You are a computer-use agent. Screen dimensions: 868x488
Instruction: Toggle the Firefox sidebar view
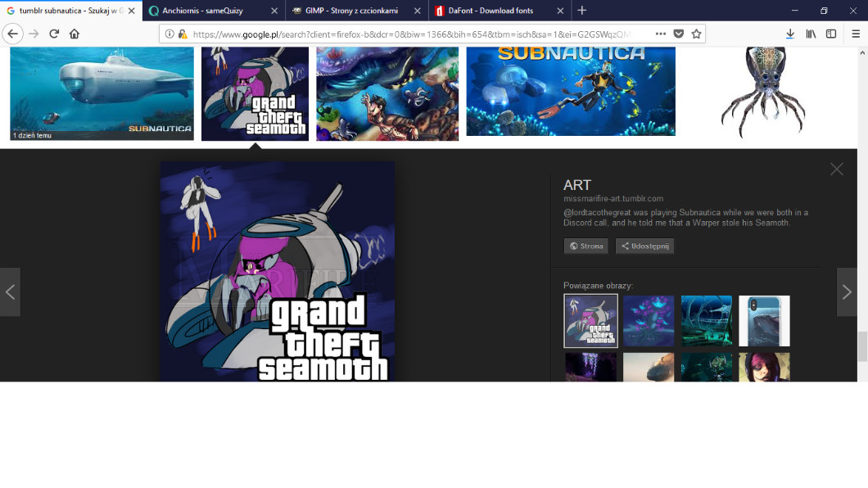831,34
